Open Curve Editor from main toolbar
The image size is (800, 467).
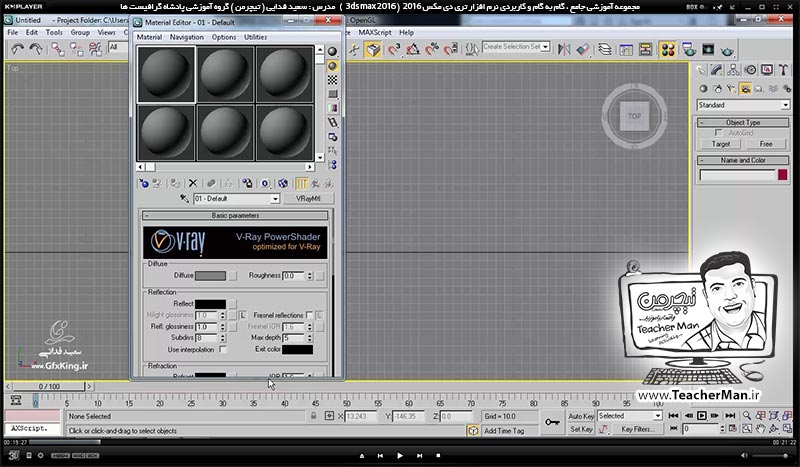point(626,50)
